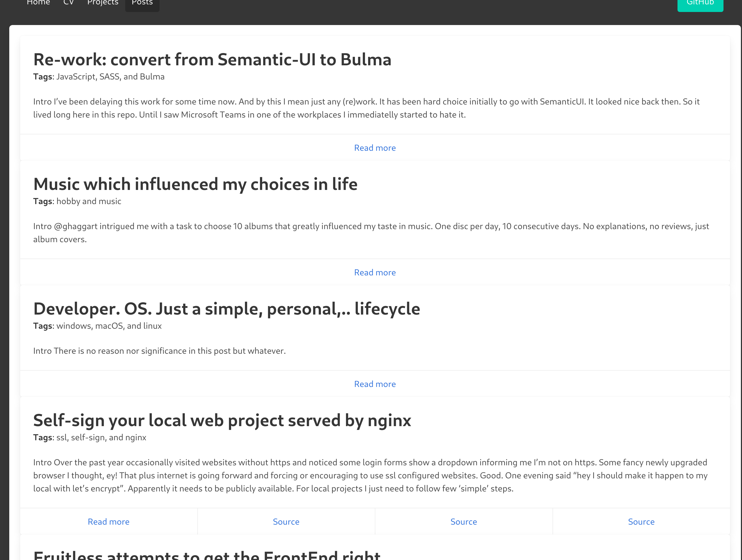Go to the CV page
742x560 pixels.
coord(68,3)
